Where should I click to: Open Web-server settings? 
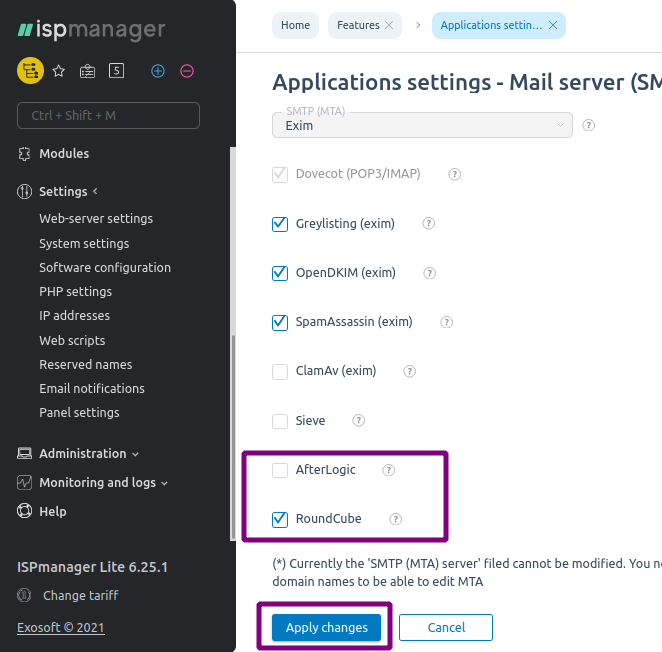(96, 219)
